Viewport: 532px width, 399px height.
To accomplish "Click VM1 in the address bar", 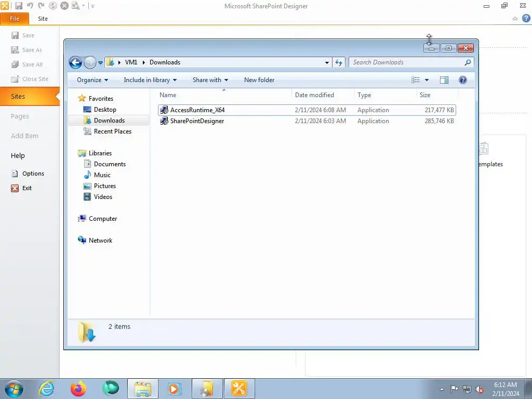I will click(x=131, y=62).
